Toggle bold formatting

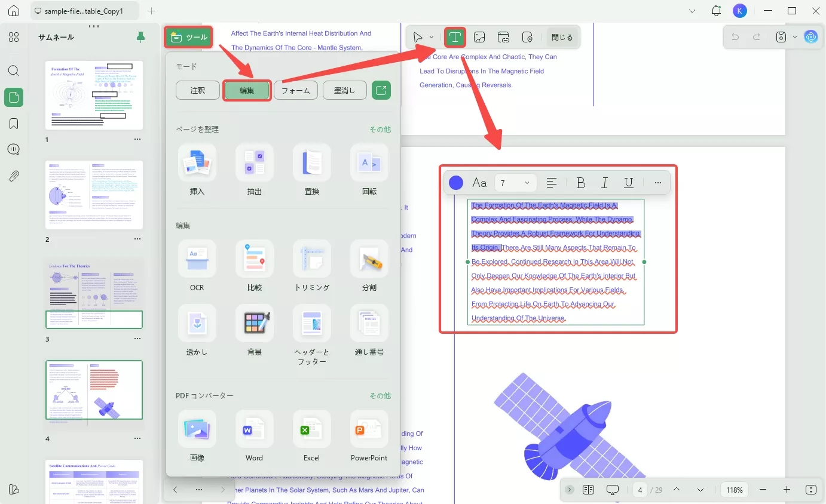(x=580, y=183)
